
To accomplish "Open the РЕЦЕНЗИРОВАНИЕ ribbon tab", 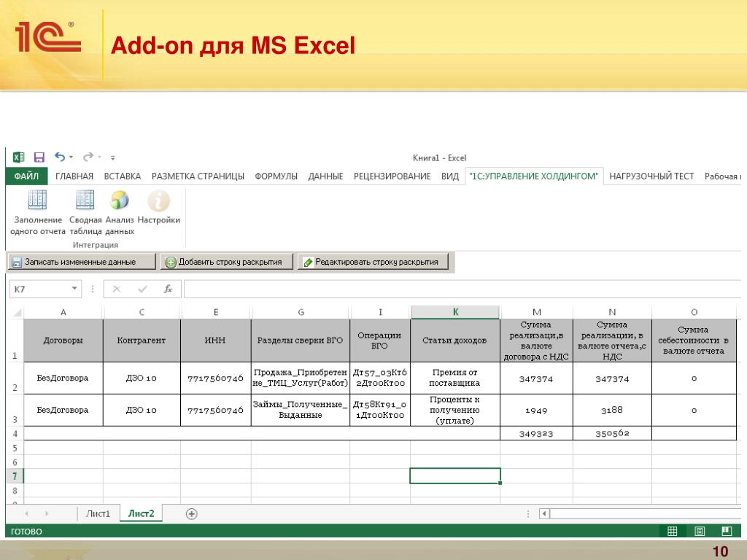I will point(392,176).
